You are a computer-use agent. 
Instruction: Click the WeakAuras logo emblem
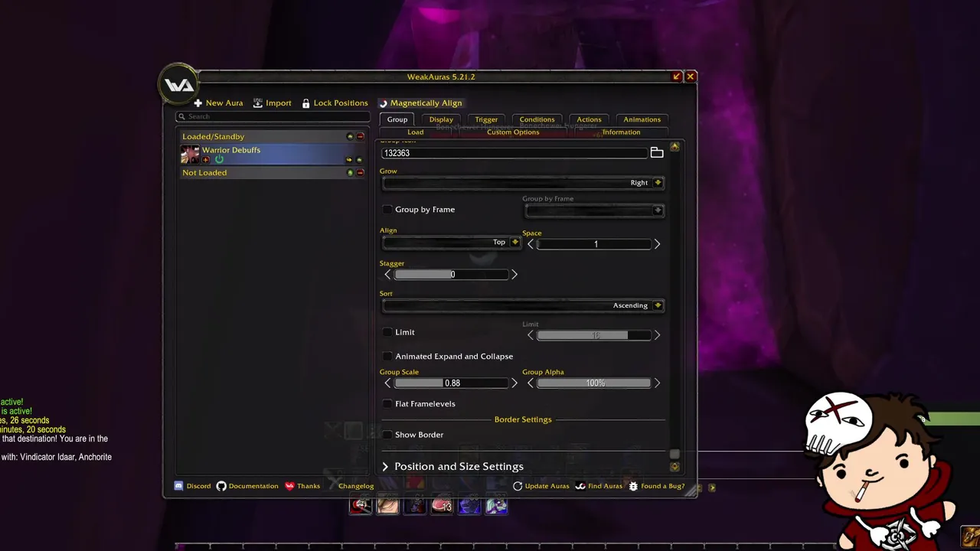179,85
